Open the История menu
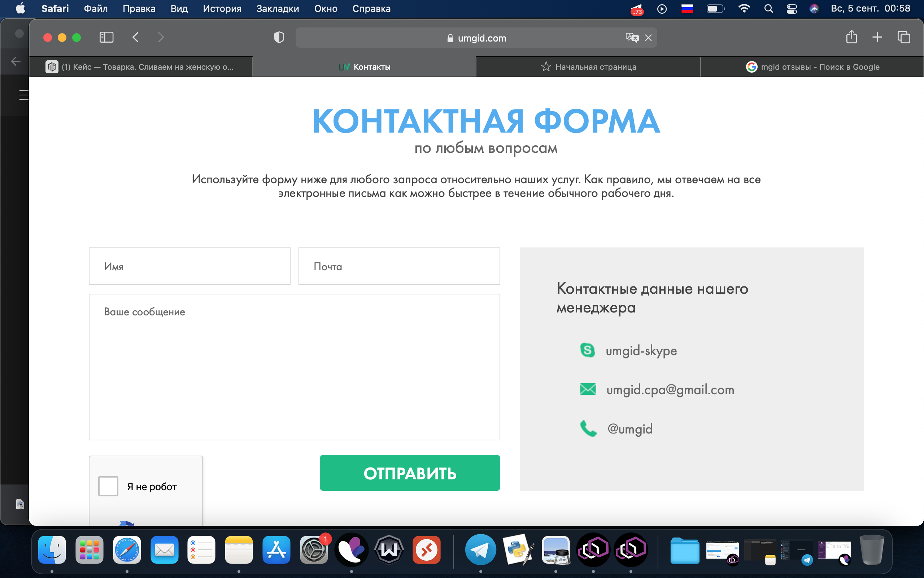This screenshot has width=924, height=578. (x=222, y=8)
